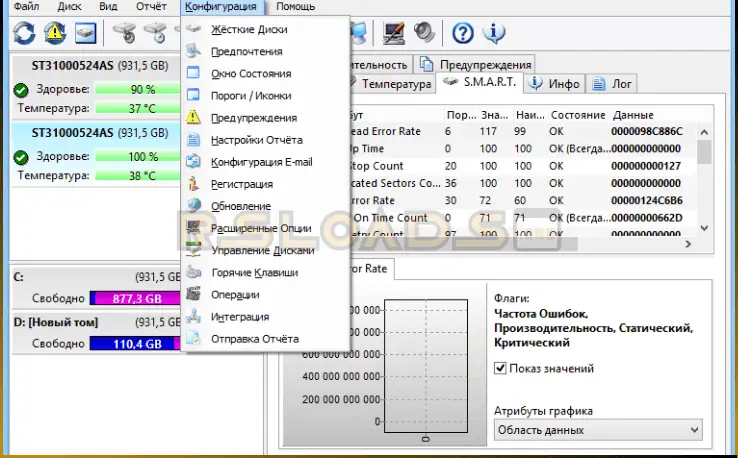The height and width of the screenshot is (458, 738).
Task: Close the open Конфигурация menu via its title
Action: point(221,7)
